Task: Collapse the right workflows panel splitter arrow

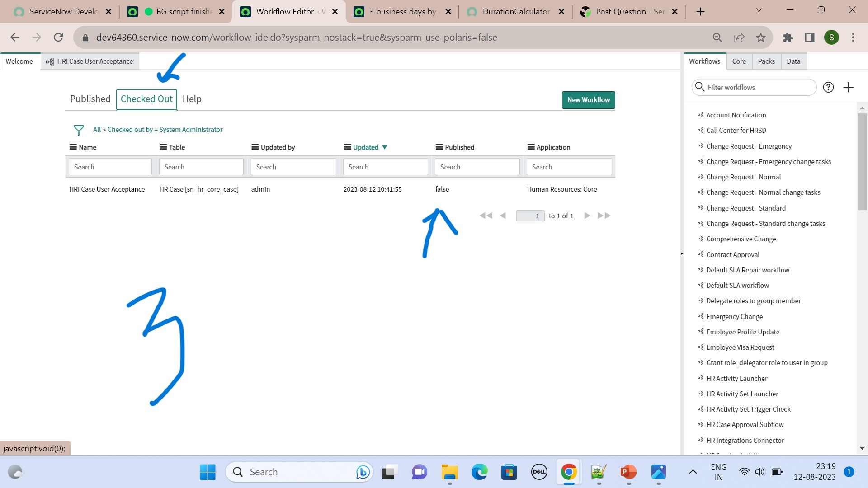Action: click(x=682, y=254)
